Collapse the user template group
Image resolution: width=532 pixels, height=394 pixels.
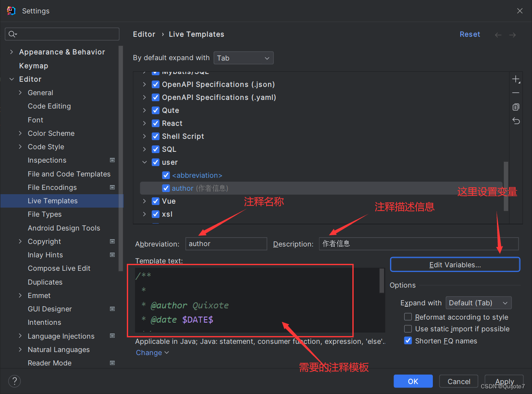pos(145,162)
